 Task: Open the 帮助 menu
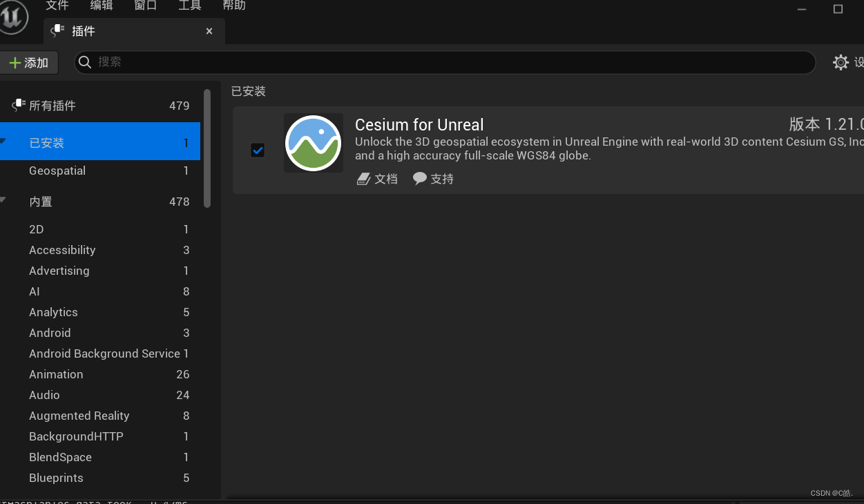pyautogui.click(x=234, y=6)
